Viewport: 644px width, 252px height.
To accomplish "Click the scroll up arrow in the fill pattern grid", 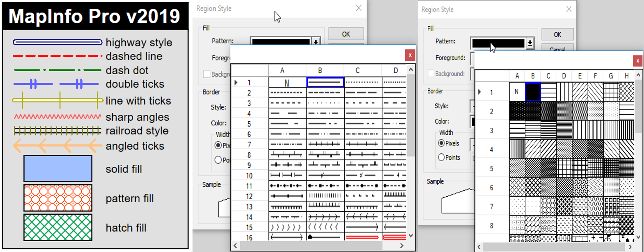I will click(x=638, y=75).
